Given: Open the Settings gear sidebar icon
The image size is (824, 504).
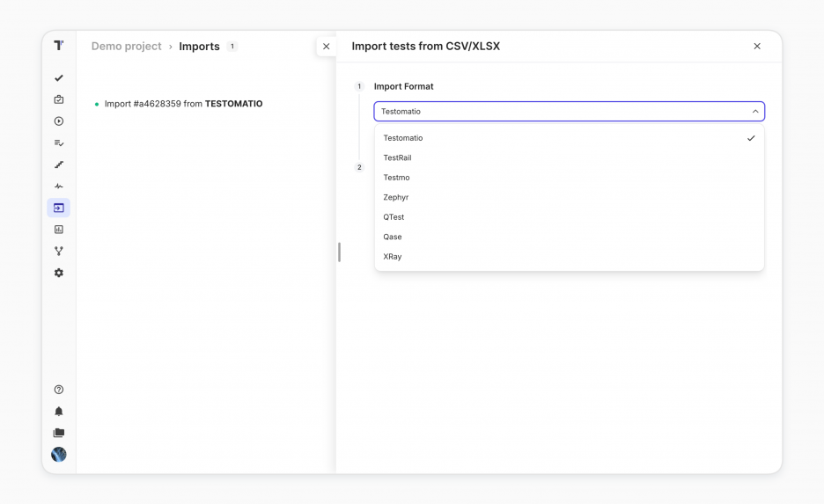Looking at the screenshot, I should pos(59,273).
